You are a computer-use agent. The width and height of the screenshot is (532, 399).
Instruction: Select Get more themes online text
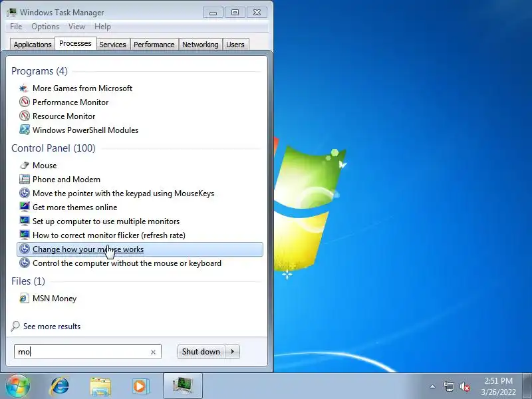[75, 207]
